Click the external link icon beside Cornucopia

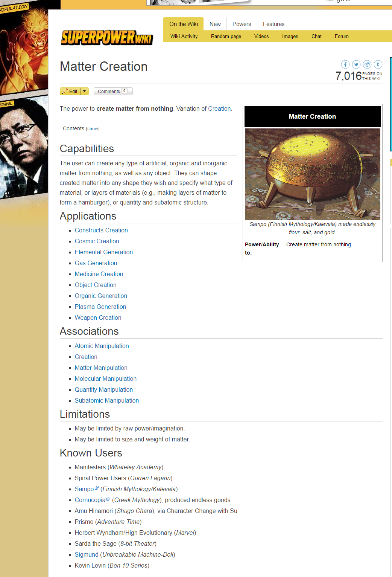108,499
